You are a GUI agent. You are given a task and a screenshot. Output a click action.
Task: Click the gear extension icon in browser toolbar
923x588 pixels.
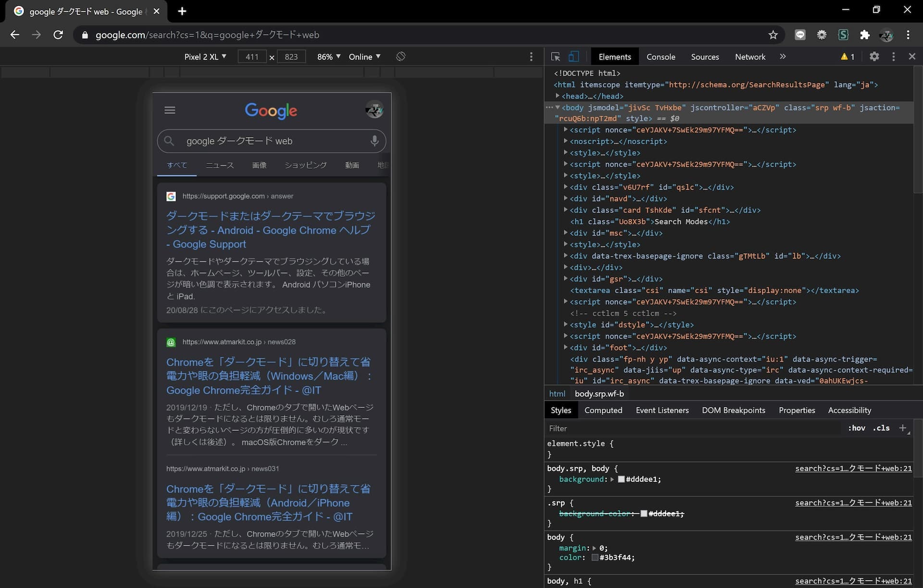click(822, 35)
